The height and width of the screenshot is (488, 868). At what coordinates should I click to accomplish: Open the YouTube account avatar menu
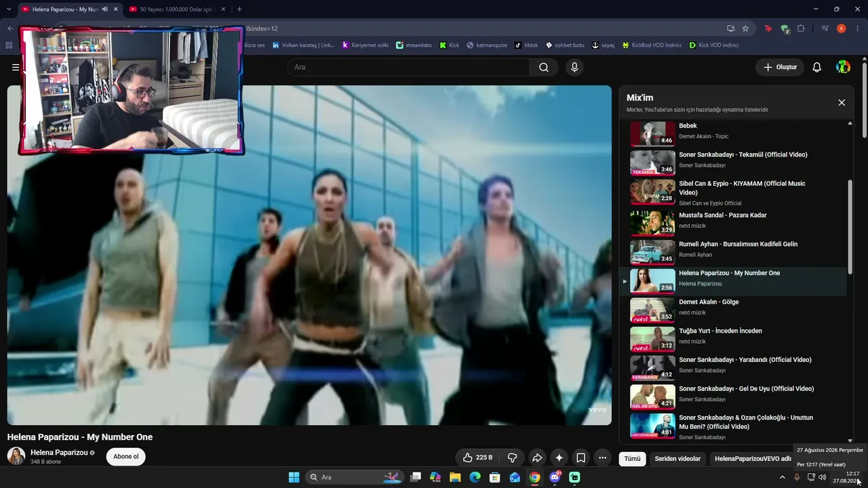click(x=843, y=67)
